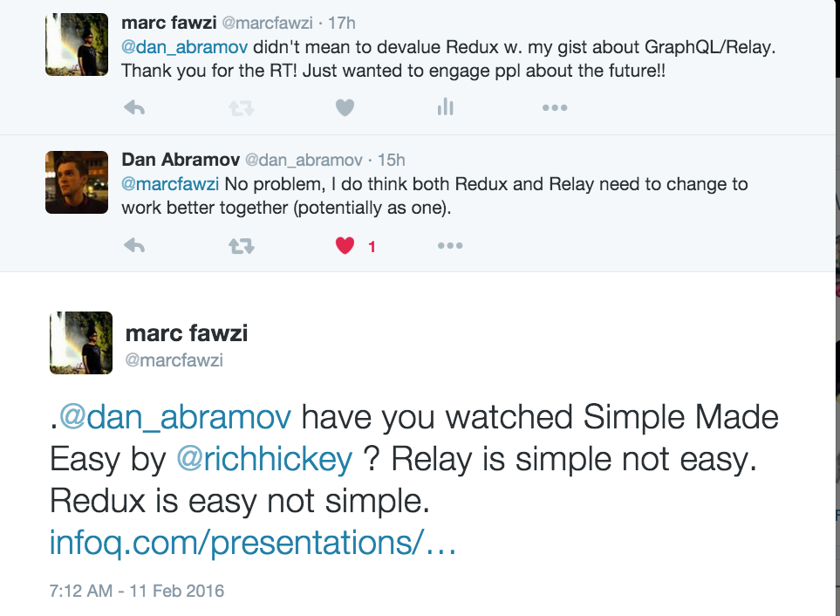Click Dan Abramov's display name

(180, 160)
